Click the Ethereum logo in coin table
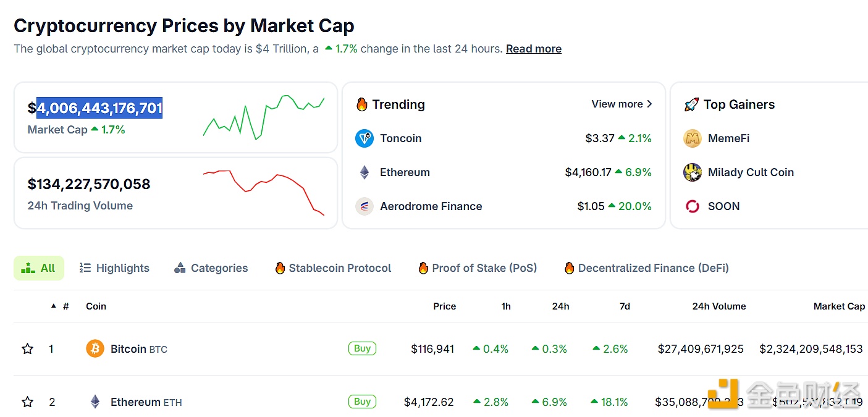 click(95, 402)
